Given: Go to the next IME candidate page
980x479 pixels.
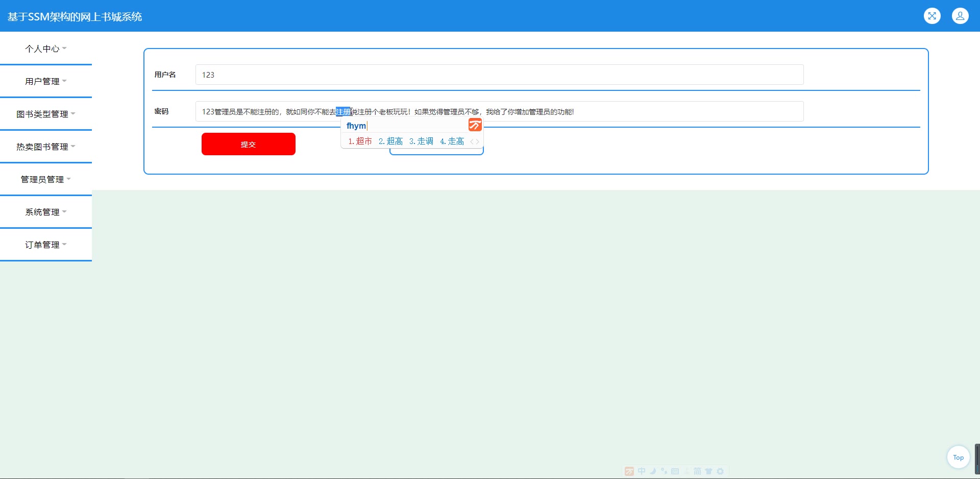Looking at the screenshot, I should click(x=478, y=141).
